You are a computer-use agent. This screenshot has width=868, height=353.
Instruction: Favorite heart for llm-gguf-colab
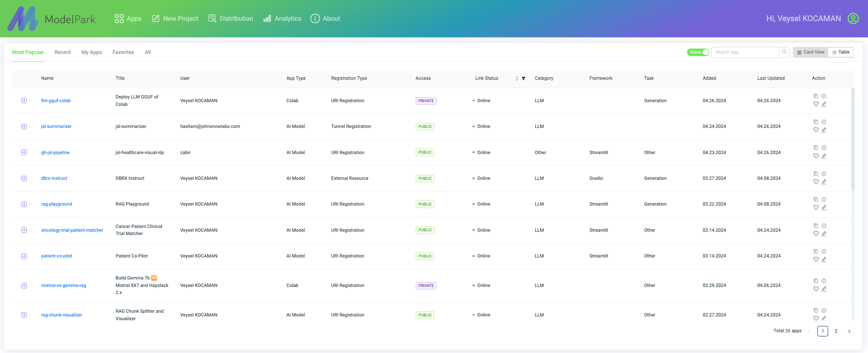[816, 104]
